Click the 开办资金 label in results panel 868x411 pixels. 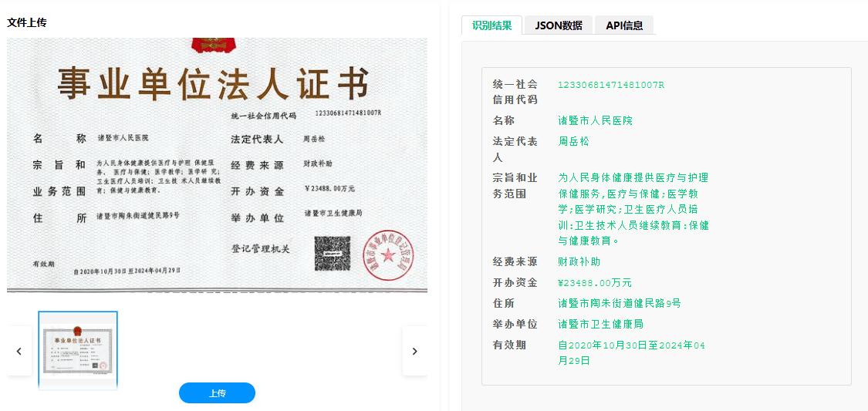tap(515, 283)
